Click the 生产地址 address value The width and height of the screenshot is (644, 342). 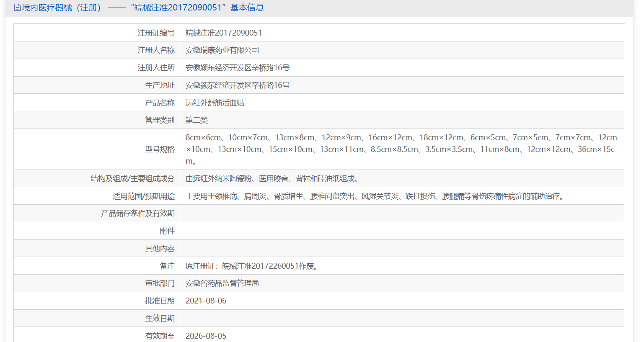(x=238, y=85)
